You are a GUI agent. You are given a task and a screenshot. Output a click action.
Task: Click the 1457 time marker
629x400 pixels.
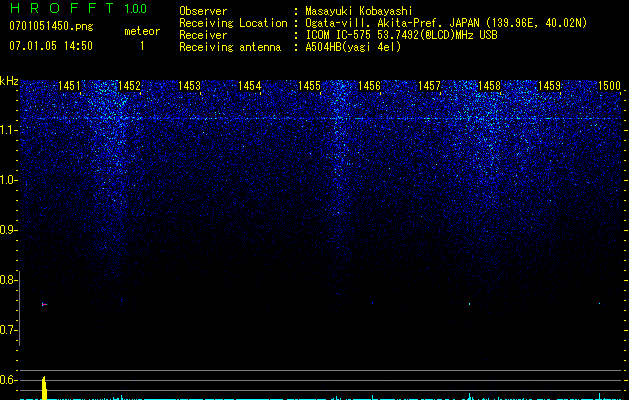[x=429, y=86]
